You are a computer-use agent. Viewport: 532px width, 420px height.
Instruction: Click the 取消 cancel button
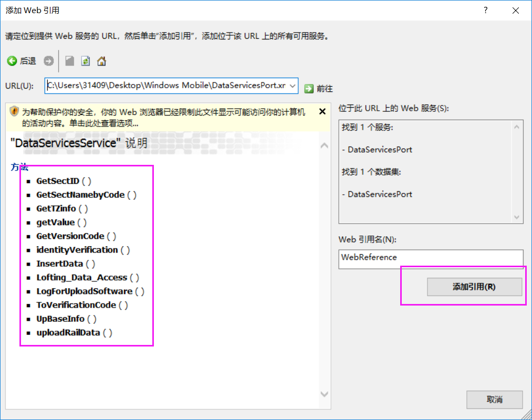tap(494, 400)
